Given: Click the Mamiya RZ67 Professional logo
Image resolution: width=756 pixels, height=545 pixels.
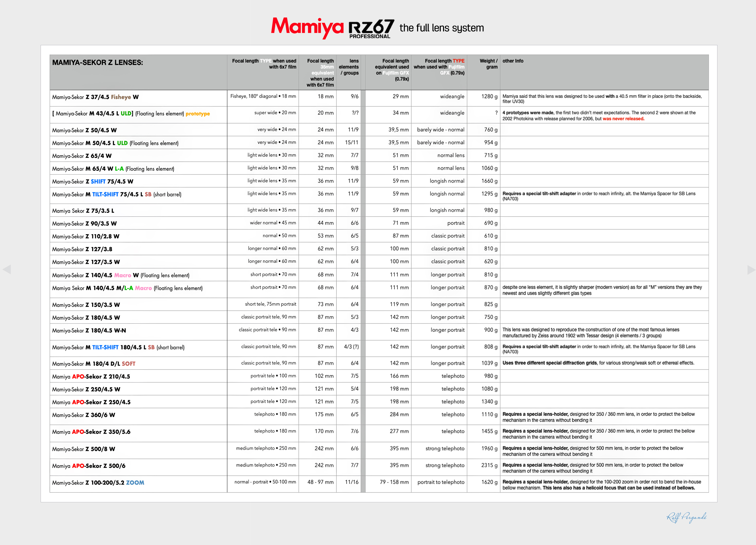Looking at the screenshot, I should click(x=332, y=28).
